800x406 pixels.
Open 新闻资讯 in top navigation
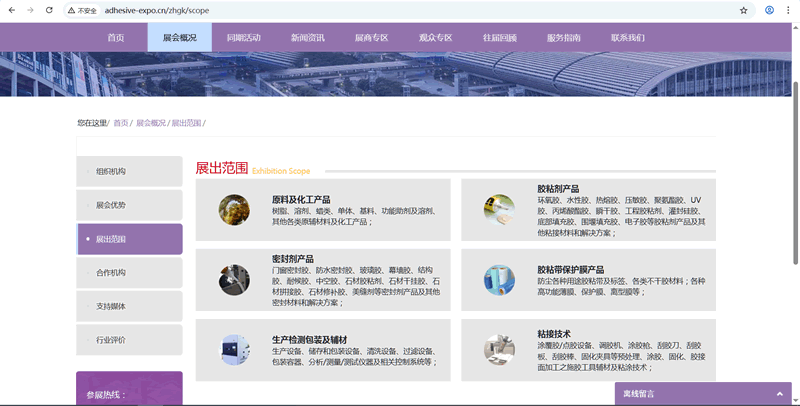(307, 37)
